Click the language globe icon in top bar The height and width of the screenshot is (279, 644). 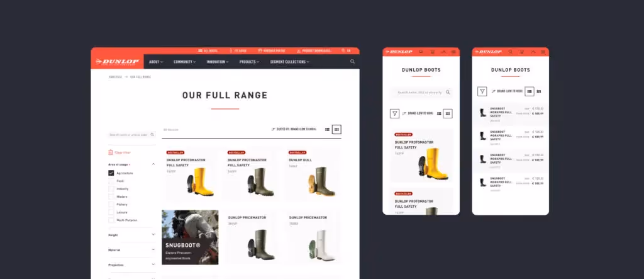point(343,50)
